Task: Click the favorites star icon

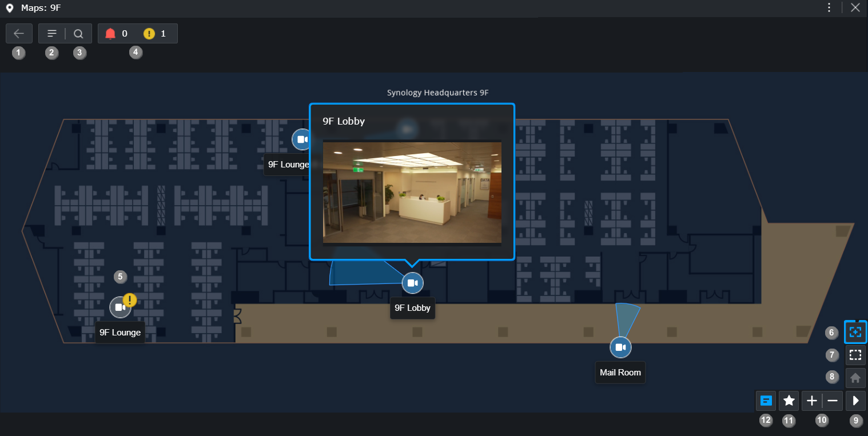Action: 789,400
